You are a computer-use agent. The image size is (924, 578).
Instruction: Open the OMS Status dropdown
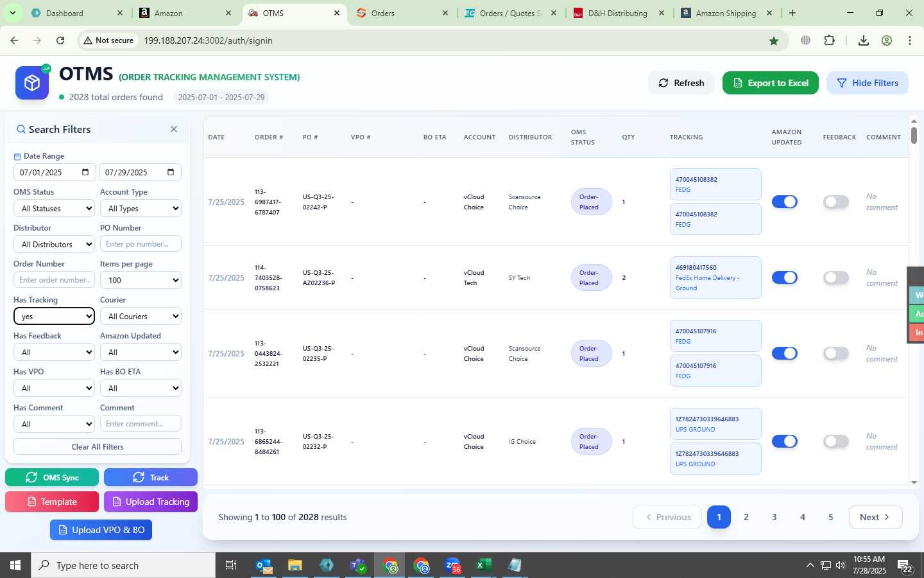54,208
